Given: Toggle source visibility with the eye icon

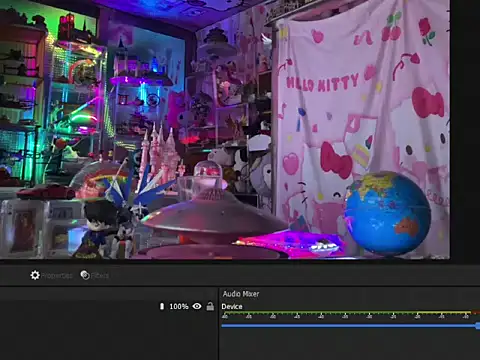Looking at the screenshot, I should (197, 306).
